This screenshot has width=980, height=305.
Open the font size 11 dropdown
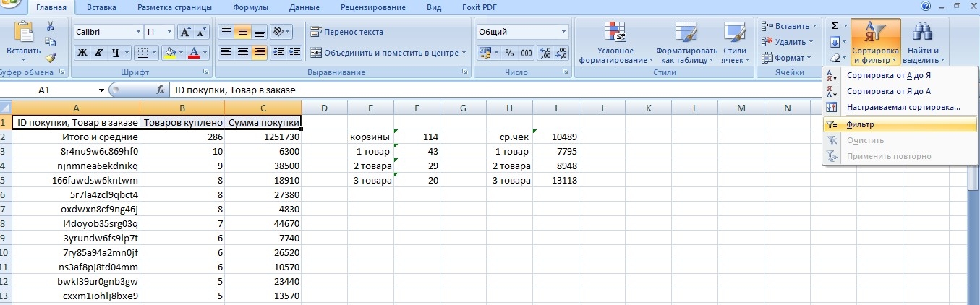click(x=171, y=33)
